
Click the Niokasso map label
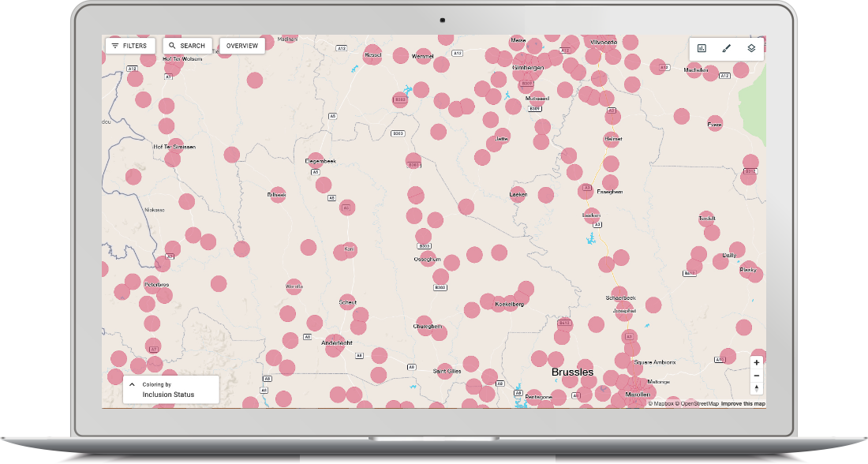click(x=155, y=210)
